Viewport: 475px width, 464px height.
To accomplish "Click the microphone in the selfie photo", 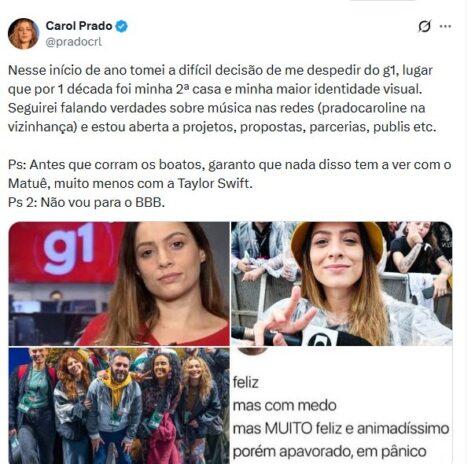I will point(300,336).
